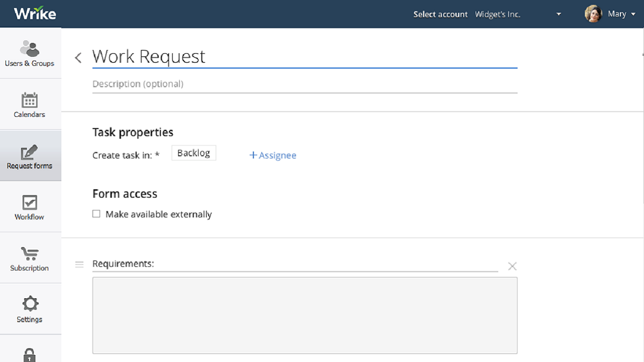Click the padlock icon in sidebar
Image resolution: width=644 pixels, height=362 pixels.
click(30, 354)
